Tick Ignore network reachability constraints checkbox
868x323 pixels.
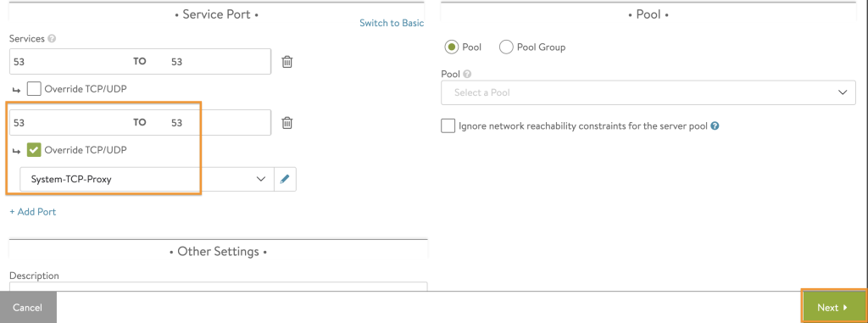[448, 125]
